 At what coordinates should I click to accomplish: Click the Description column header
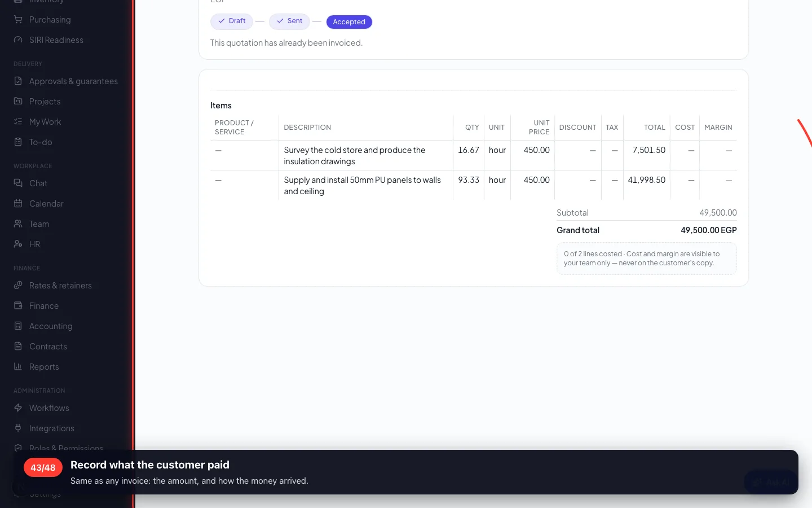point(307,128)
